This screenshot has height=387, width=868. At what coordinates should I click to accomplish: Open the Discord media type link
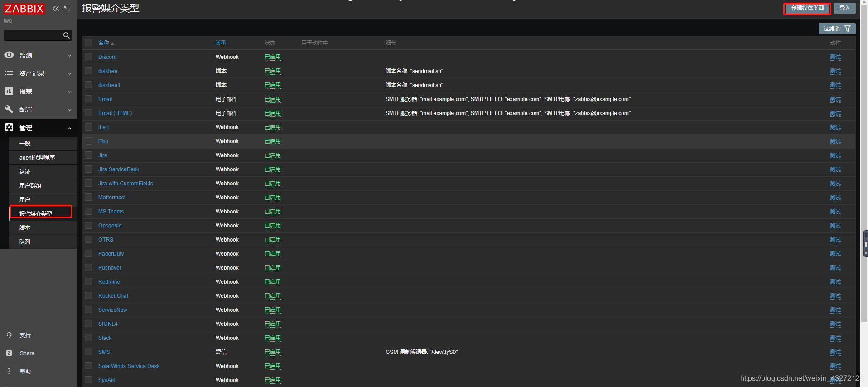click(107, 57)
